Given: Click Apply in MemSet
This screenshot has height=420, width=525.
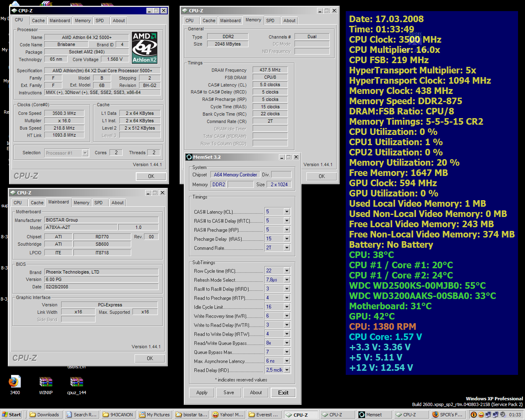Looking at the screenshot, I should click(202, 393).
